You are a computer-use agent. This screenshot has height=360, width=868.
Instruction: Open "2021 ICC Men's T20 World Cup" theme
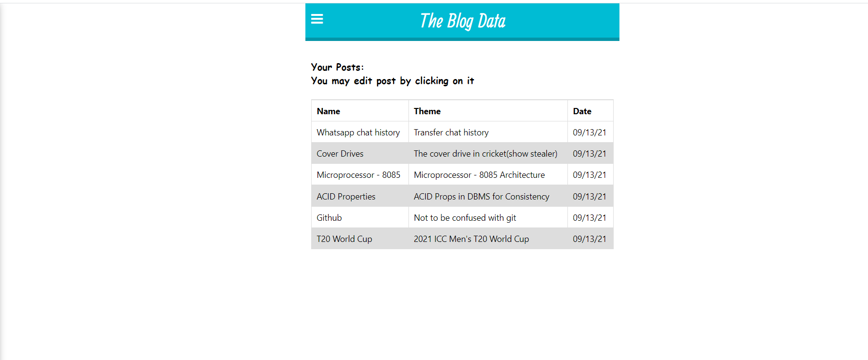[471, 239]
